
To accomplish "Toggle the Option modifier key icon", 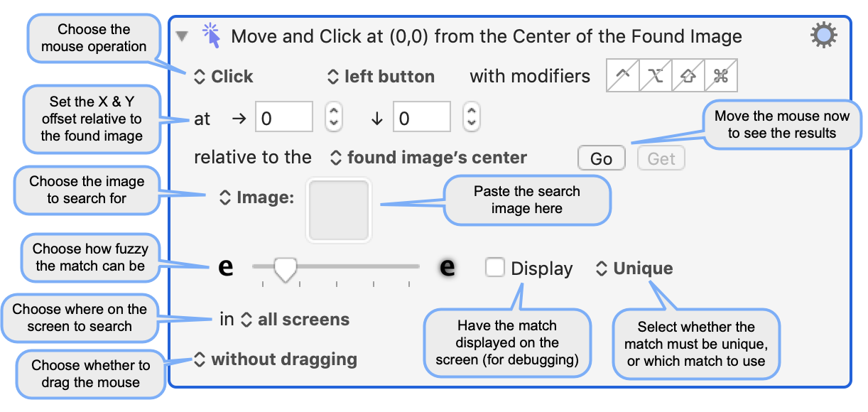I will [x=656, y=76].
